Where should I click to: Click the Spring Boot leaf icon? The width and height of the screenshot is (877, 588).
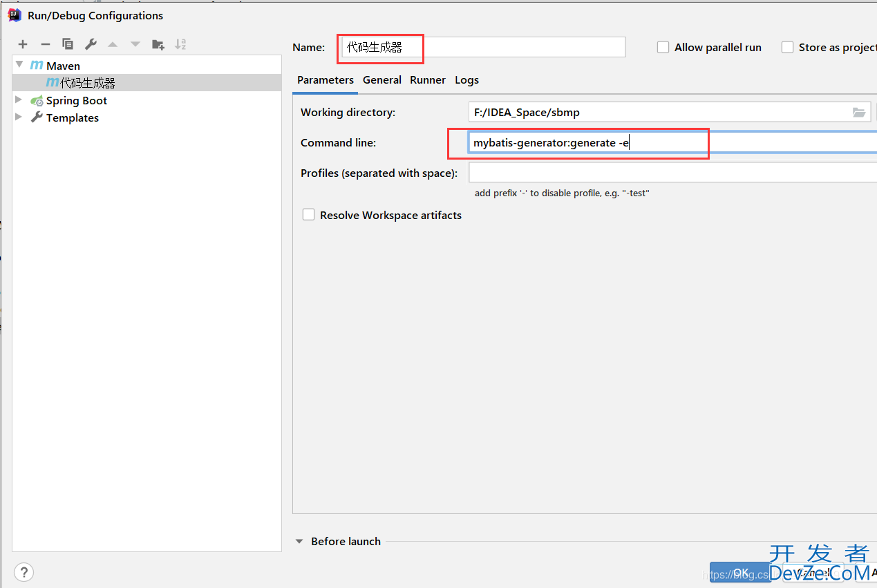[37, 101]
